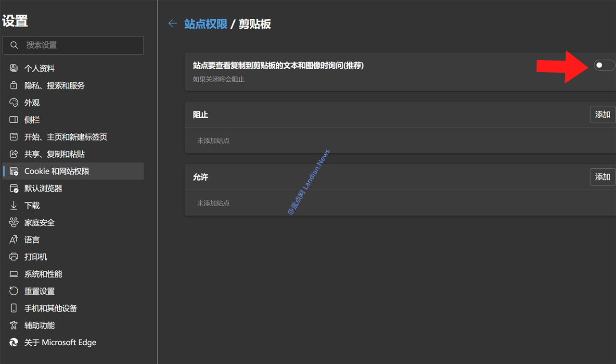This screenshot has width=616, height=364.
Task: Click the profile icon beside 个人资料
Action: [14, 68]
